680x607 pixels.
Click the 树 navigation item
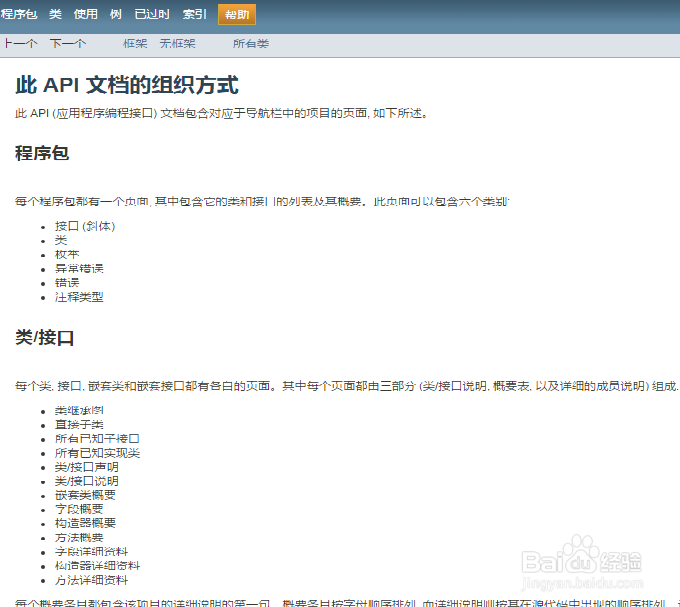116,14
